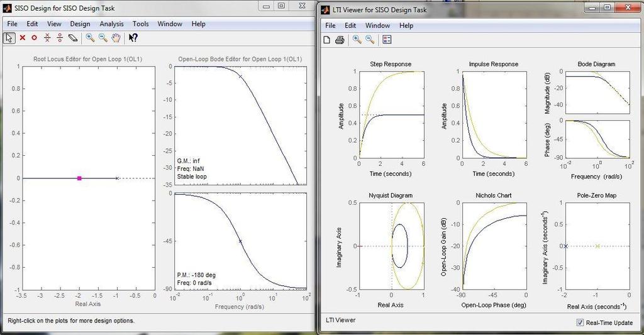
Task: Click the Impulse Response plot title
Action: tap(494, 64)
